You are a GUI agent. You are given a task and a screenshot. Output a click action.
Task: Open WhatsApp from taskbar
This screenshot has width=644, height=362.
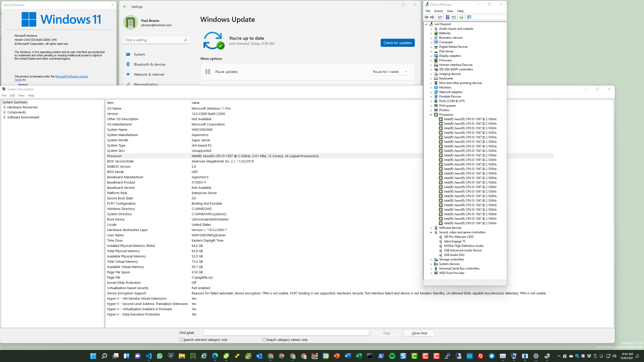click(x=160, y=356)
